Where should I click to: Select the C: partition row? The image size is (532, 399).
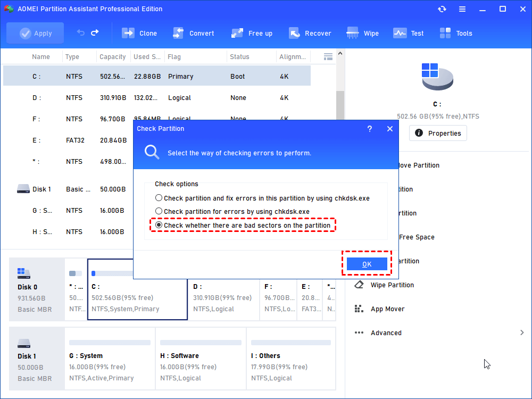pyautogui.click(x=157, y=76)
